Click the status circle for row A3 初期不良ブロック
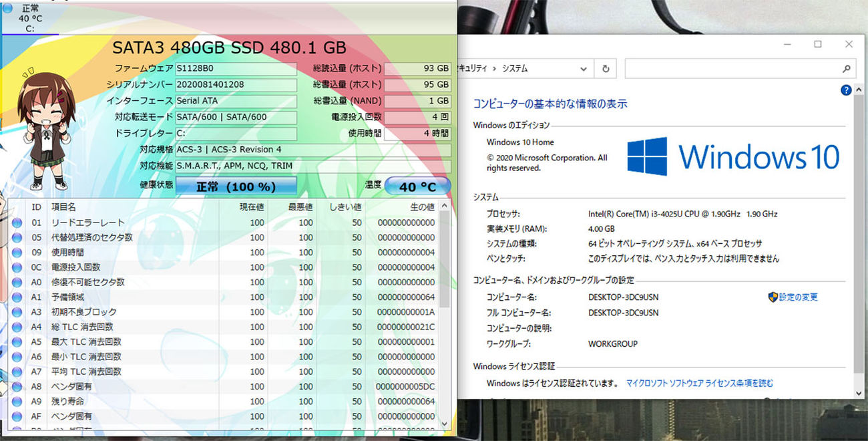This screenshot has height=441, width=868. point(17,312)
